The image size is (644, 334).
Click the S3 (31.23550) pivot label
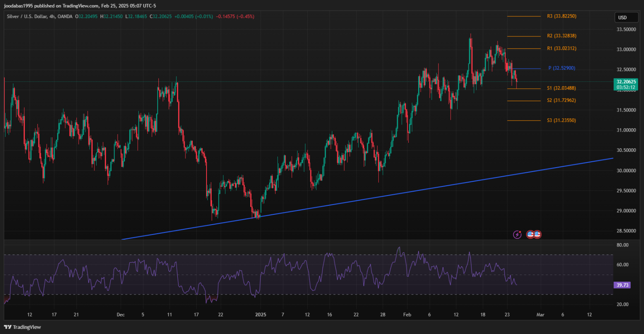click(x=562, y=120)
